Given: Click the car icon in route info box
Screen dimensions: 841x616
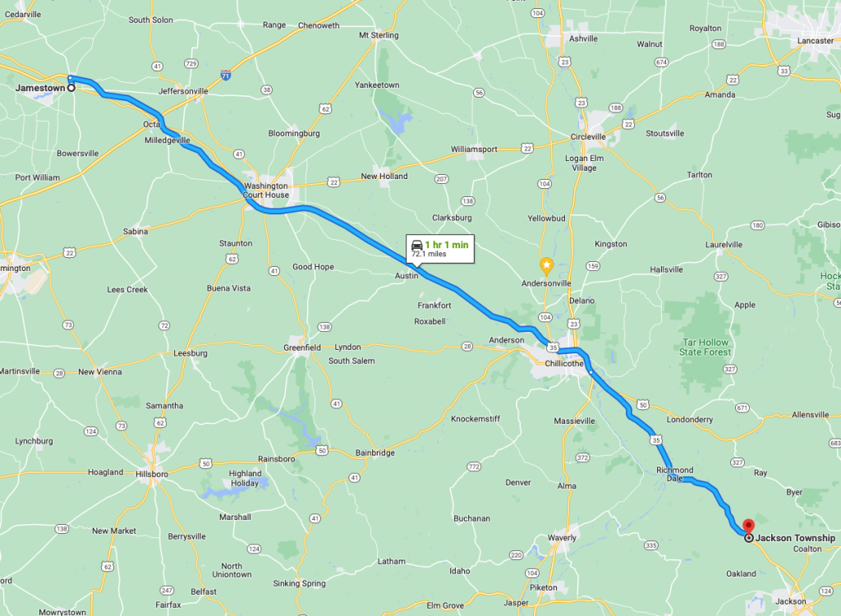Looking at the screenshot, I should [x=416, y=246].
